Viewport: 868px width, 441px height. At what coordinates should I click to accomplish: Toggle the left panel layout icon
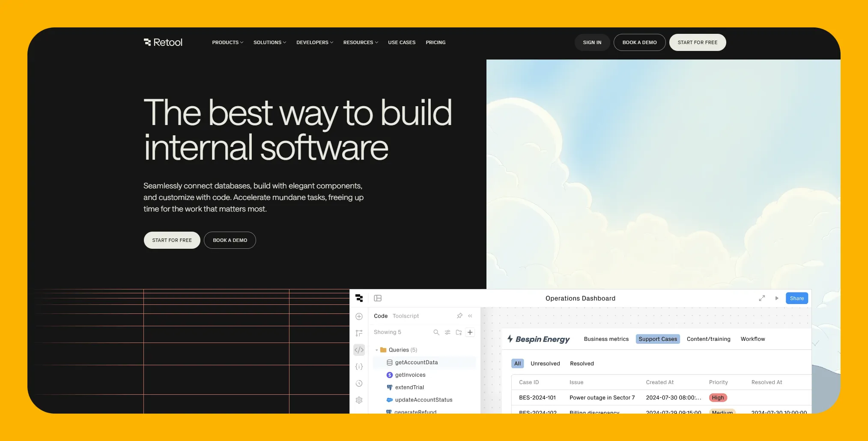click(378, 298)
